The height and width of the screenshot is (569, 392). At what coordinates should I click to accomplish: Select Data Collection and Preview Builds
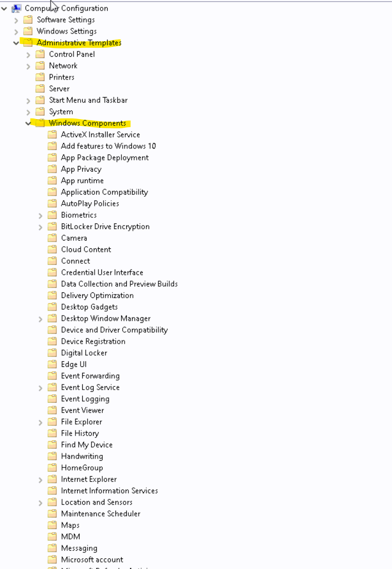pyautogui.click(x=119, y=284)
